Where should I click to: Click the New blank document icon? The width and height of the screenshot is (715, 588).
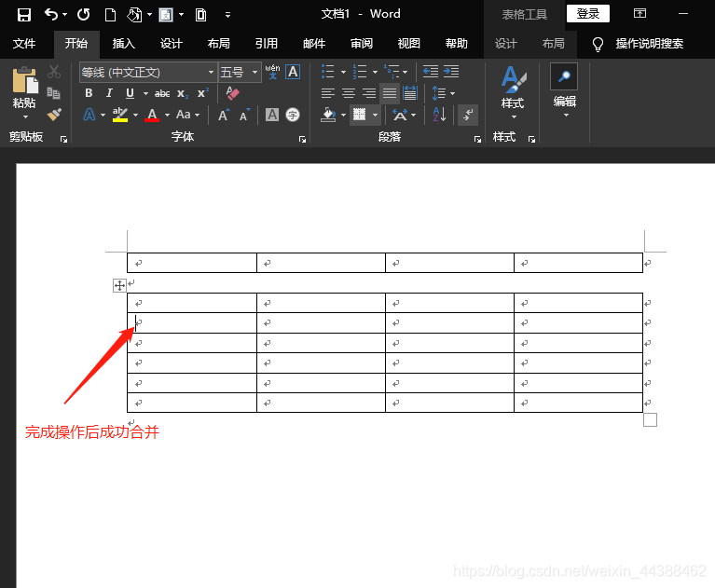pos(110,15)
